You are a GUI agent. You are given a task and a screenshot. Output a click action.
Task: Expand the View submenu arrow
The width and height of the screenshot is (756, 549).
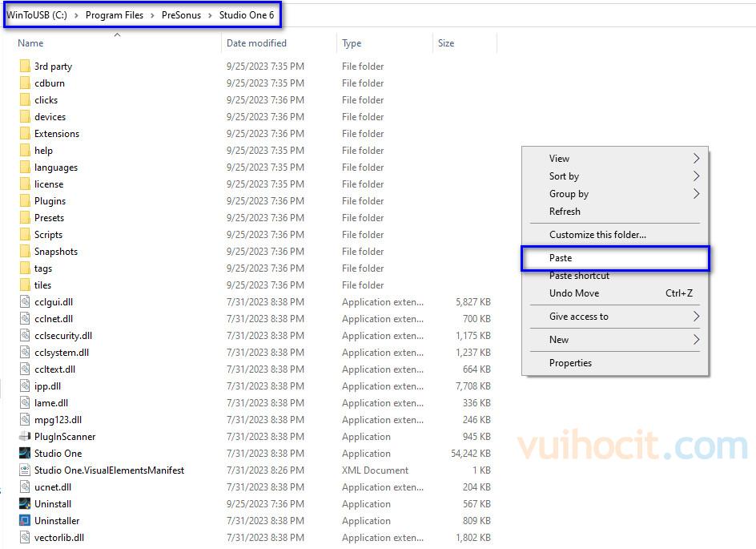[x=696, y=159]
